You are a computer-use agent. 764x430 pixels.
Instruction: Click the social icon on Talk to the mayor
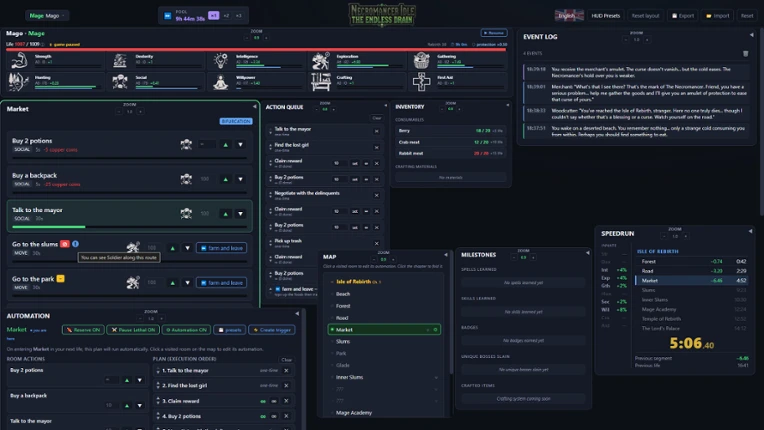(186, 213)
